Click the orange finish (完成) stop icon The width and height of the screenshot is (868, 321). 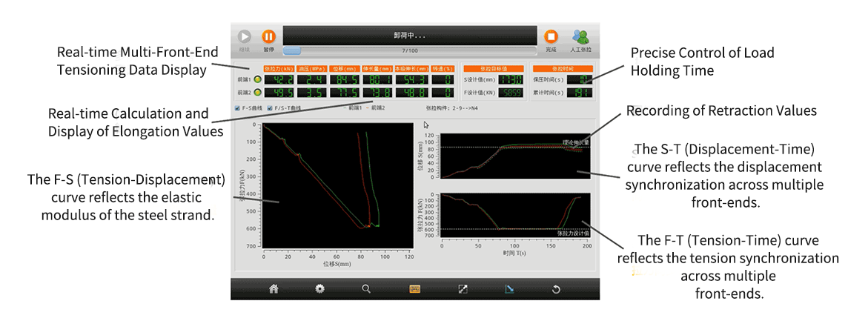(x=550, y=37)
